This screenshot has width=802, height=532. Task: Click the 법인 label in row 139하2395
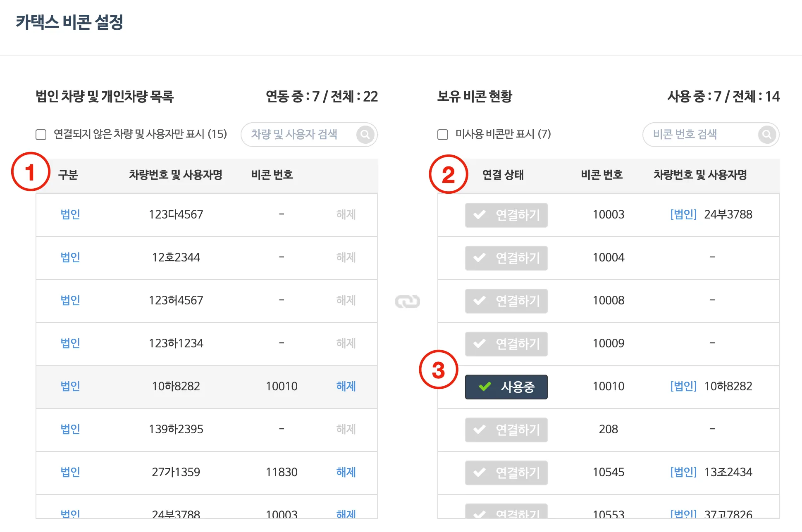[70, 429]
